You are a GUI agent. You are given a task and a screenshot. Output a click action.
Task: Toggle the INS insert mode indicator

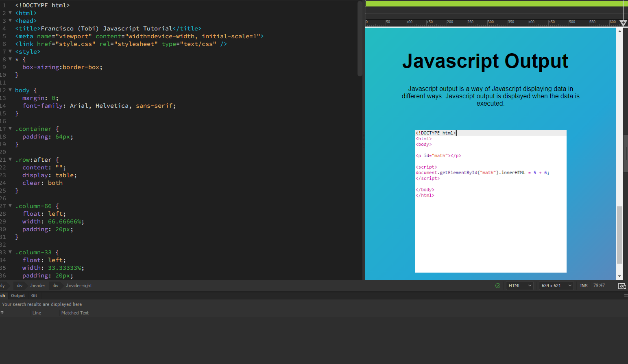(584, 286)
